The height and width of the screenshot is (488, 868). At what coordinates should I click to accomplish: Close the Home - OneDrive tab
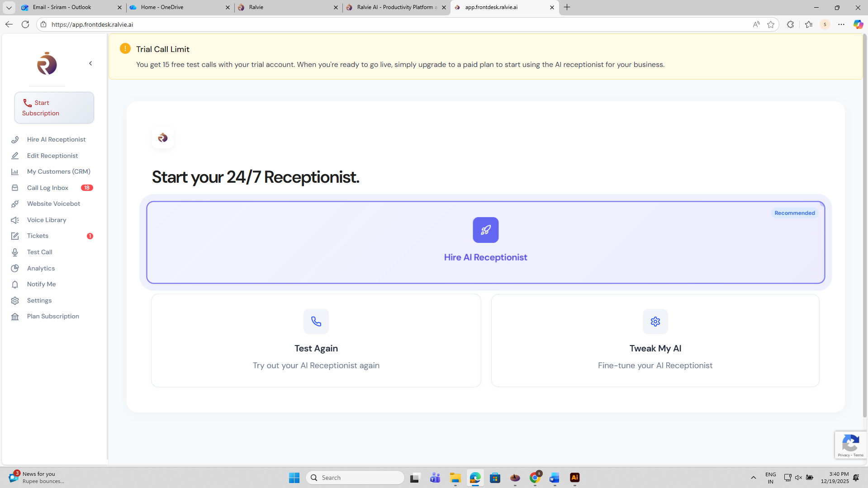tap(228, 7)
